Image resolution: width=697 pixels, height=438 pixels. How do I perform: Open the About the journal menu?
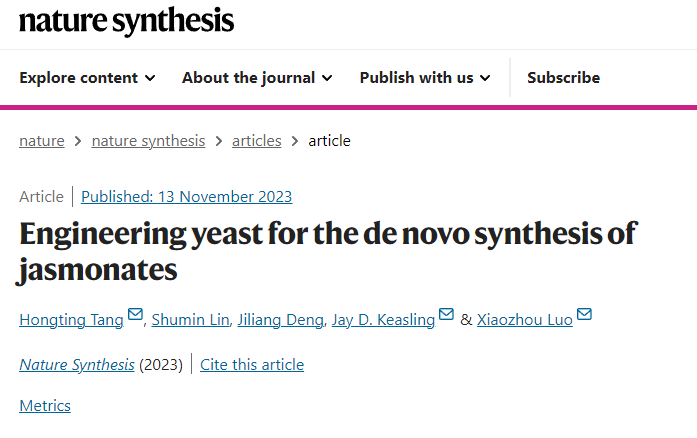click(x=257, y=78)
